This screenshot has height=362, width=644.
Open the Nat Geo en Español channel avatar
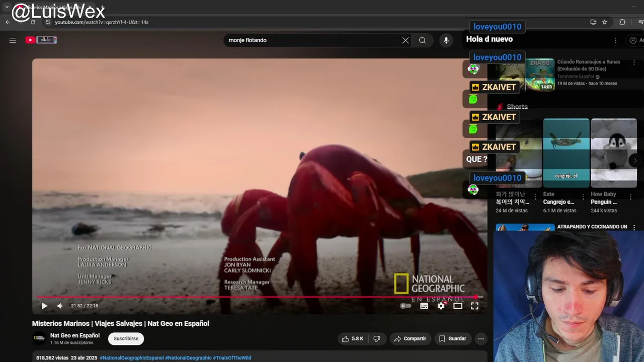39,338
